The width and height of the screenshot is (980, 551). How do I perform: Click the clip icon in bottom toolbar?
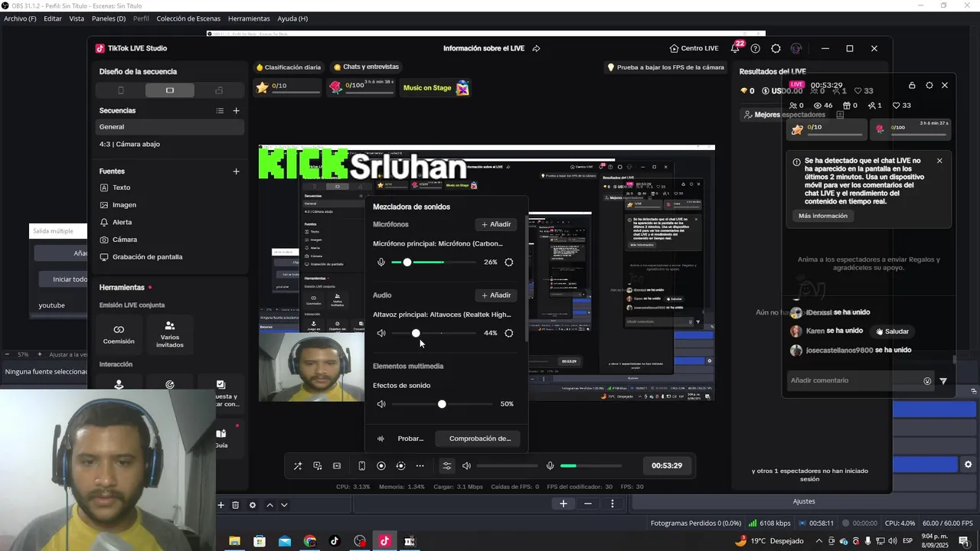(x=337, y=465)
